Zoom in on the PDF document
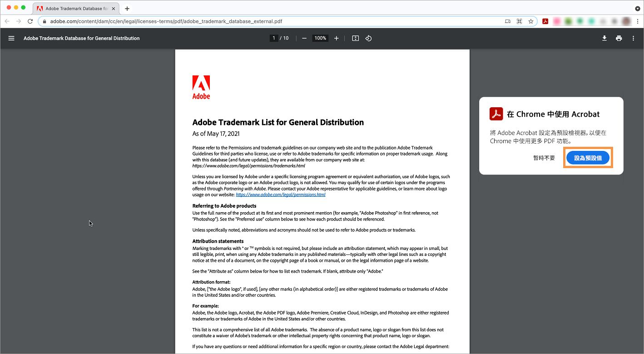 click(336, 38)
